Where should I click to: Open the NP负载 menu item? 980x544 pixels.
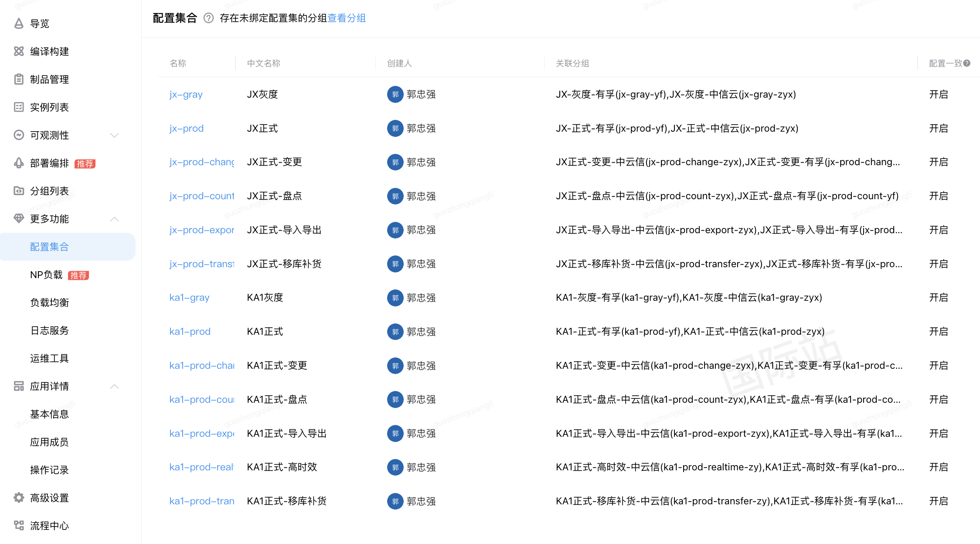46,275
